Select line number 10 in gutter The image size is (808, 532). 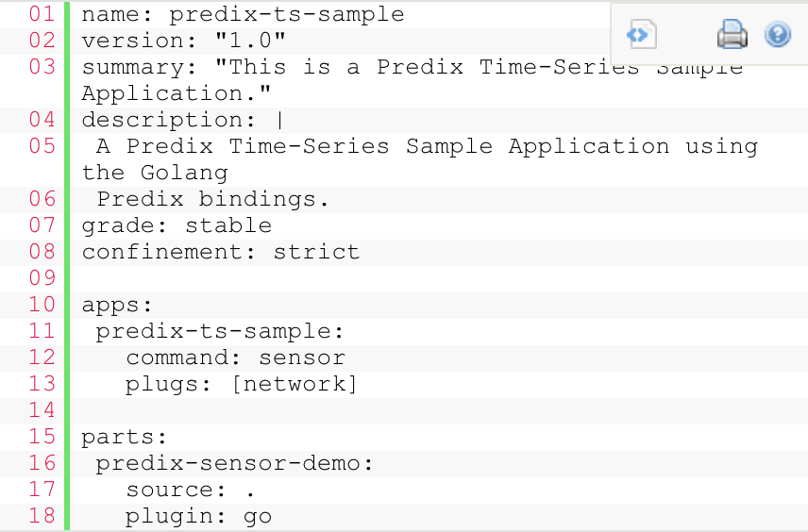[x=42, y=305]
